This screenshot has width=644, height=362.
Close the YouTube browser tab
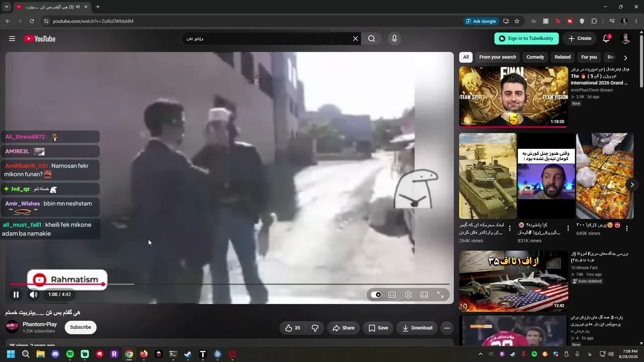[x=86, y=7]
